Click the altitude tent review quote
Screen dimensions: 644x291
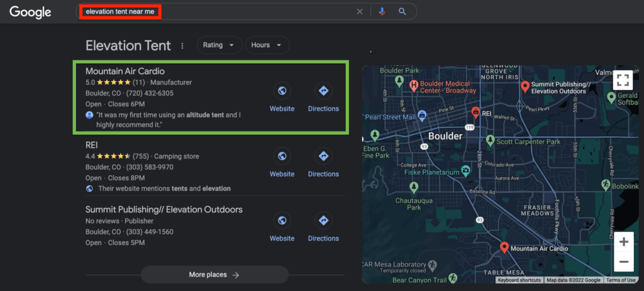[169, 119]
